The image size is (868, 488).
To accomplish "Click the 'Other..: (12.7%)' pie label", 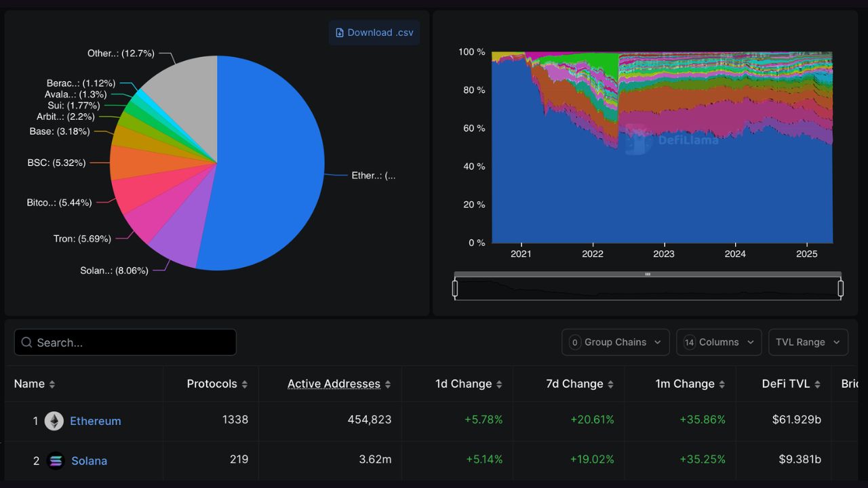I will click(121, 53).
